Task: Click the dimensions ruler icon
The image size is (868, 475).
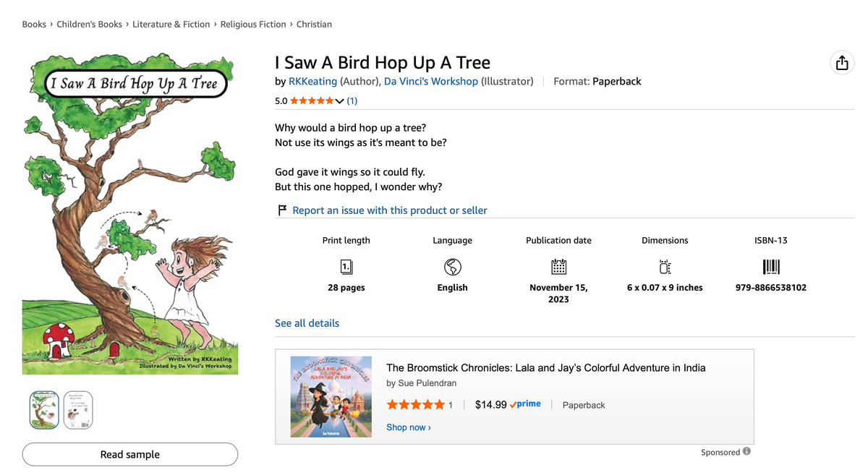Action: click(x=665, y=267)
